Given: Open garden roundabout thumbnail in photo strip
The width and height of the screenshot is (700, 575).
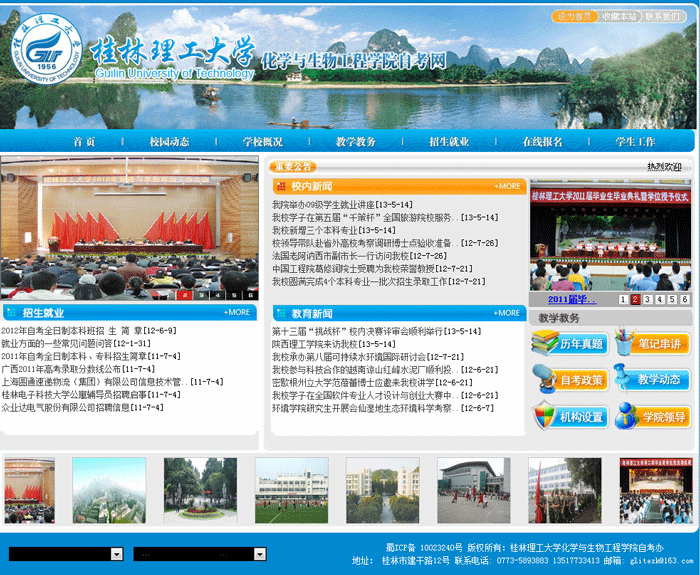Looking at the screenshot, I should click(200, 490).
